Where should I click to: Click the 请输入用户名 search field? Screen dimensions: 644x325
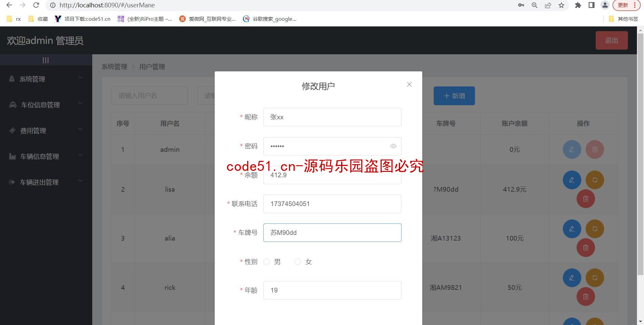(149, 96)
